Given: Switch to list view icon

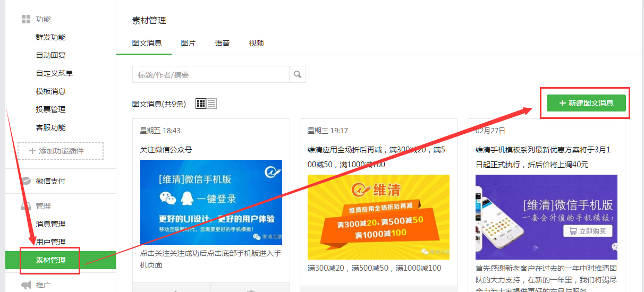Looking at the screenshot, I should (211, 104).
